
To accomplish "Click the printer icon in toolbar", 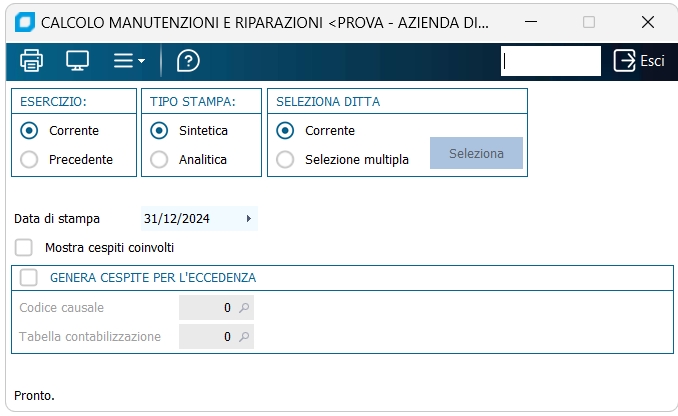I will [32, 61].
